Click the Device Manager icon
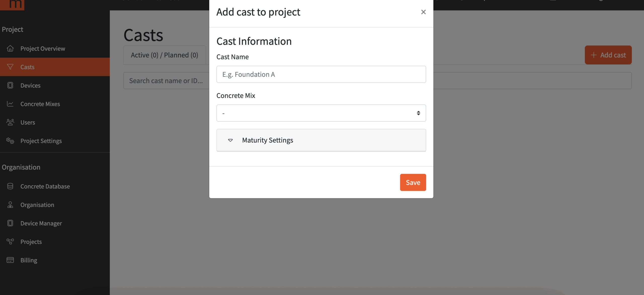 coord(10,223)
